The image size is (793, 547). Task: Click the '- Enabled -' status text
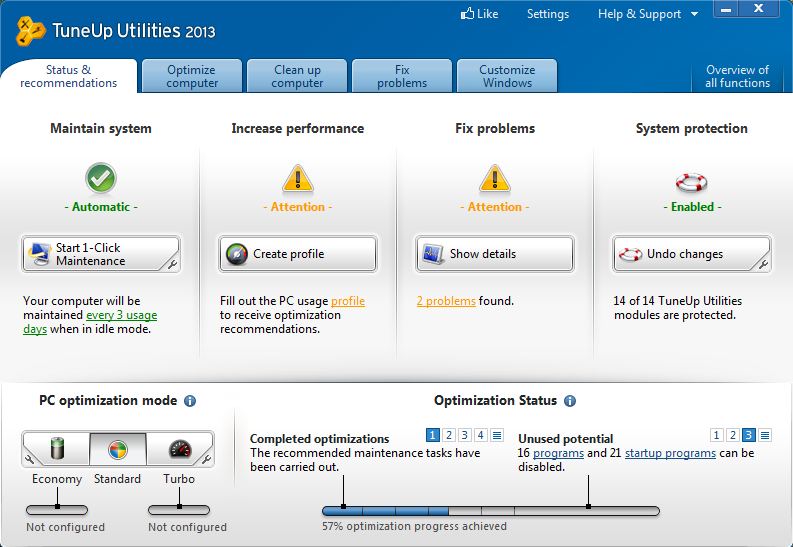692,207
